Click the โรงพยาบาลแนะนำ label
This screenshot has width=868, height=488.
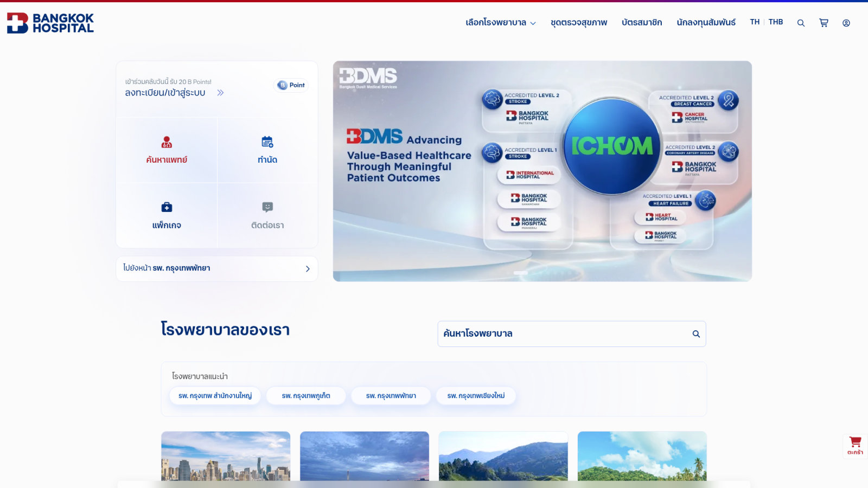coord(200,376)
